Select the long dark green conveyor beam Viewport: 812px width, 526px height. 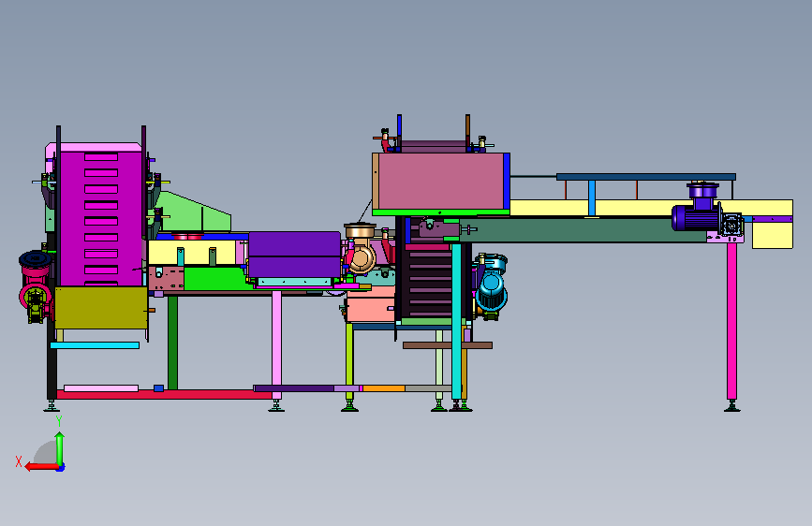point(583,230)
